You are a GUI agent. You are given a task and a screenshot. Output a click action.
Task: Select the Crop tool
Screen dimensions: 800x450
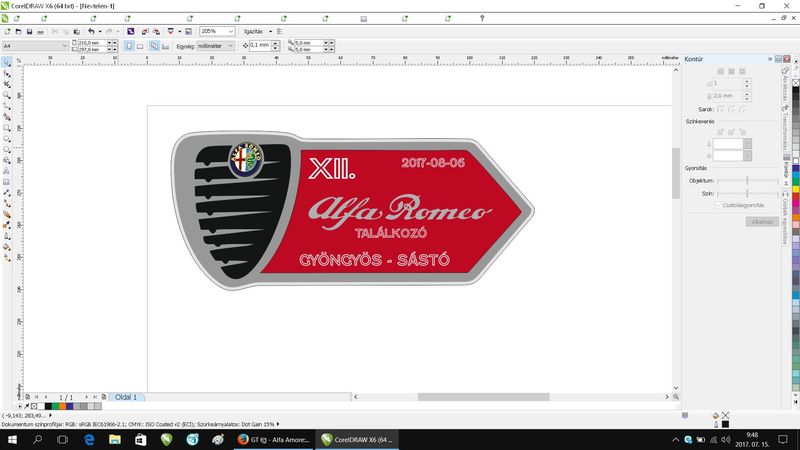pos(7,84)
